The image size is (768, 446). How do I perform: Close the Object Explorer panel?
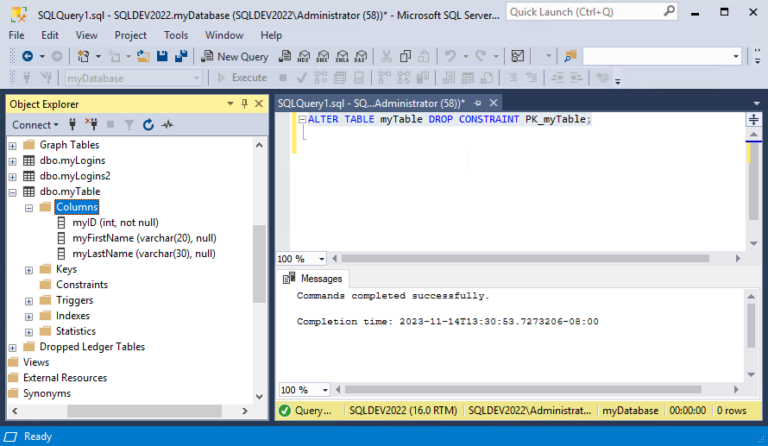pos(259,104)
